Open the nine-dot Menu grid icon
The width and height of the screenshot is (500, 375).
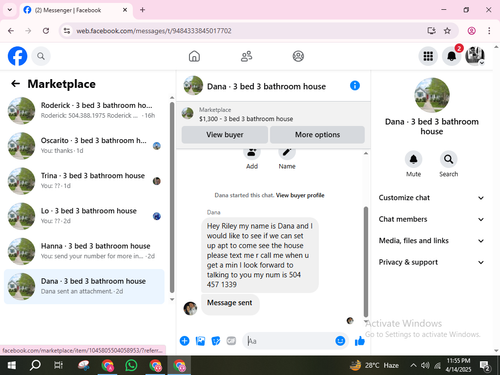428,56
